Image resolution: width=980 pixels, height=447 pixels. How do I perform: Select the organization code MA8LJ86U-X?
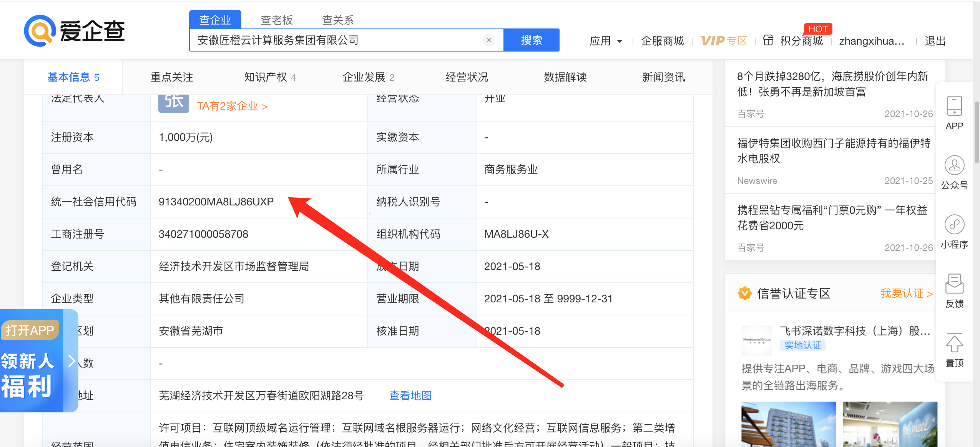click(x=516, y=234)
